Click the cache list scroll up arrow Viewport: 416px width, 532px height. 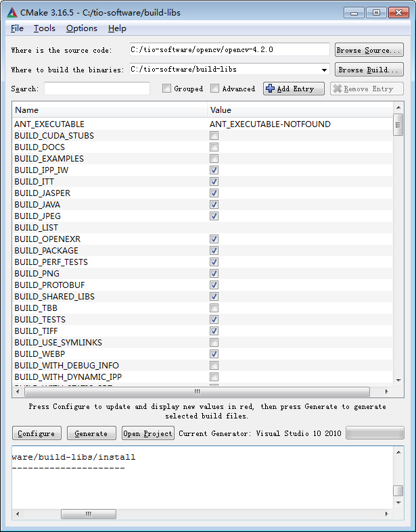pos(398,107)
